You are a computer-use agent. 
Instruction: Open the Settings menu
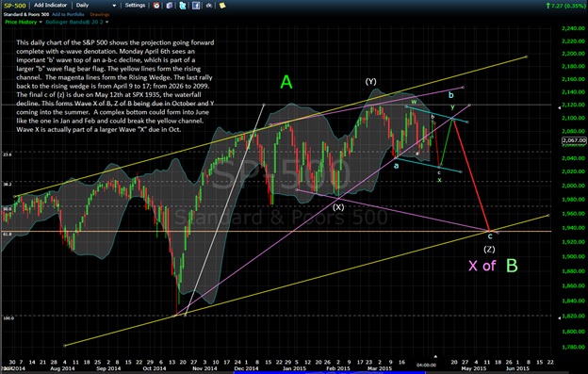135,6
